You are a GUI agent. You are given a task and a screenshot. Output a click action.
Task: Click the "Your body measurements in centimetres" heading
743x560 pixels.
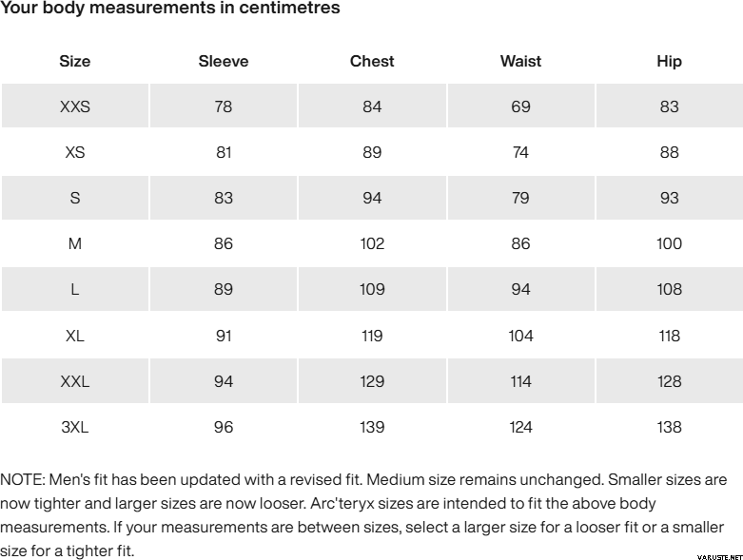point(170,9)
